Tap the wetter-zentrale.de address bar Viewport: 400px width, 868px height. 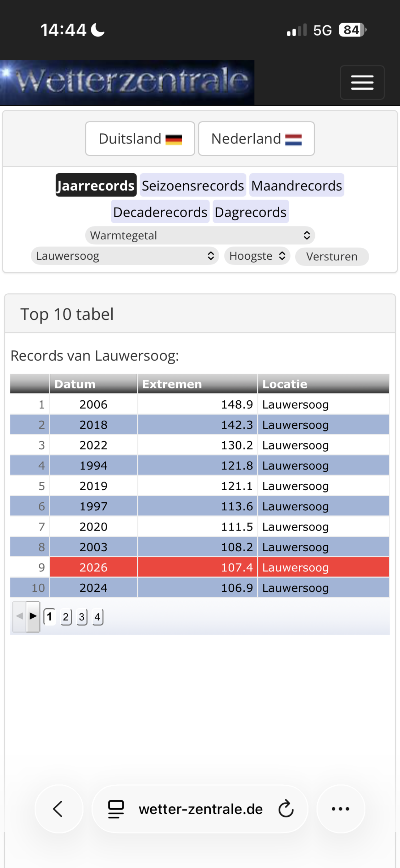[x=200, y=809]
